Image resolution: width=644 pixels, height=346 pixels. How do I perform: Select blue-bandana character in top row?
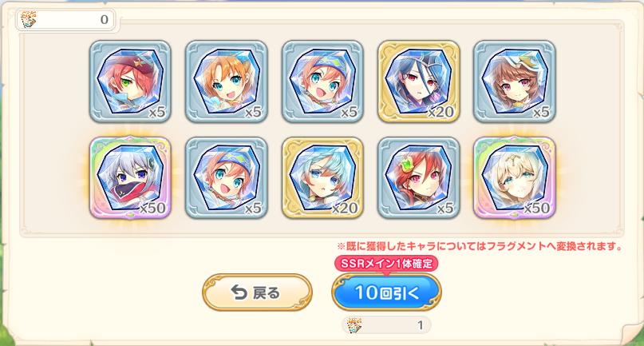pos(322,82)
